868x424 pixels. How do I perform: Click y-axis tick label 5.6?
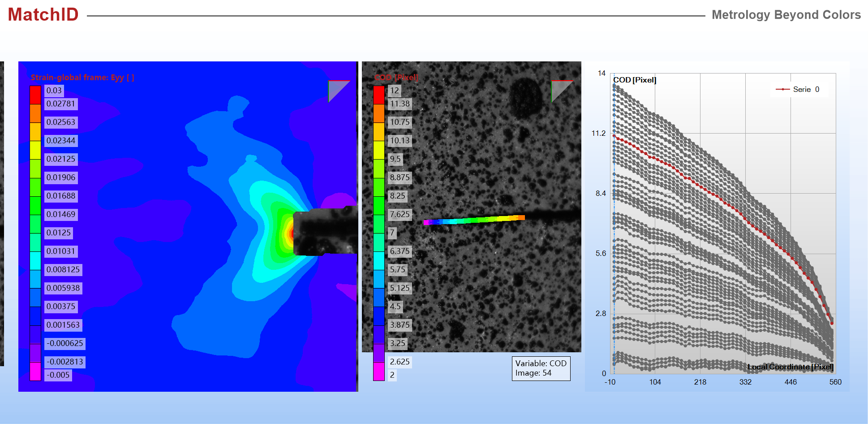click(x=601, y=253)
